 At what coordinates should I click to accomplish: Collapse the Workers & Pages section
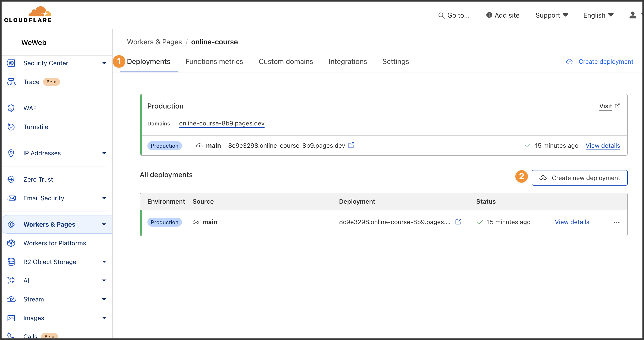pos(104,224)
